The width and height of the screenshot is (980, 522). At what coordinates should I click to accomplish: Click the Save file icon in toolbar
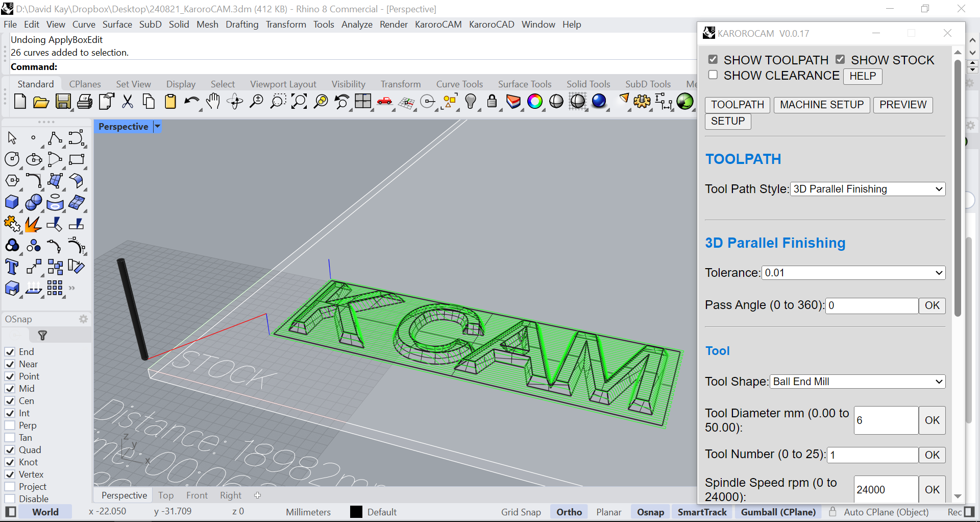63,102
